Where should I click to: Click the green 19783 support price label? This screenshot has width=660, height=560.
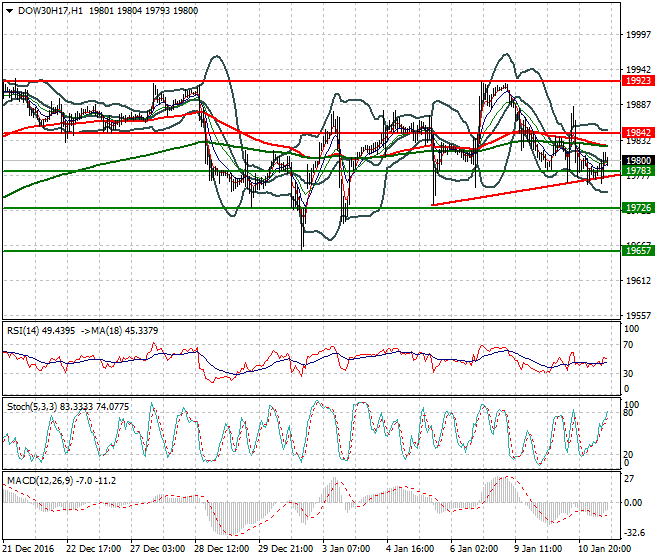[x=638, y=171]
